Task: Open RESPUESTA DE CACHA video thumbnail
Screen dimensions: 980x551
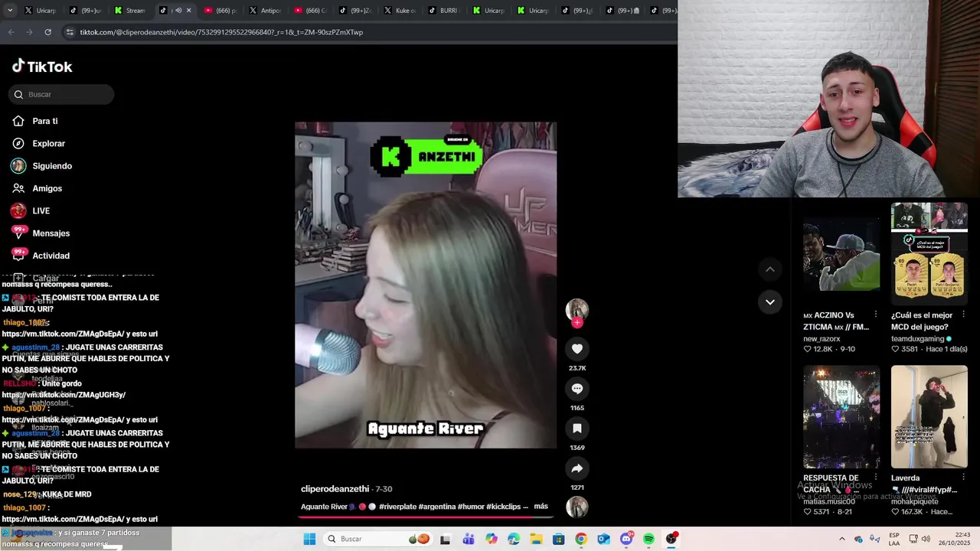Action: tap(841, 417)
